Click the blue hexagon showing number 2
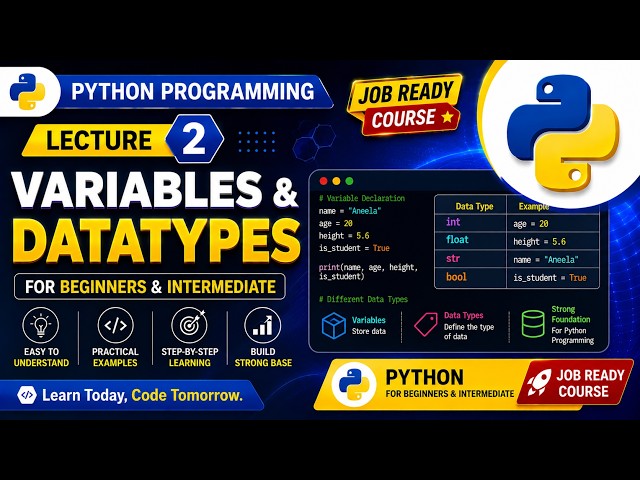This screenshot has height=480, width=640. tap(194, 140)
